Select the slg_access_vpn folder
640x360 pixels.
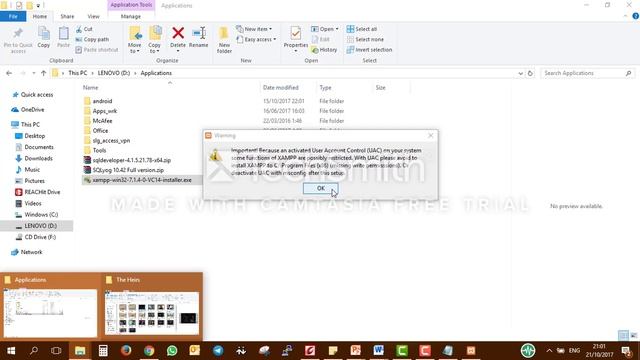click(x=107, y=140)
